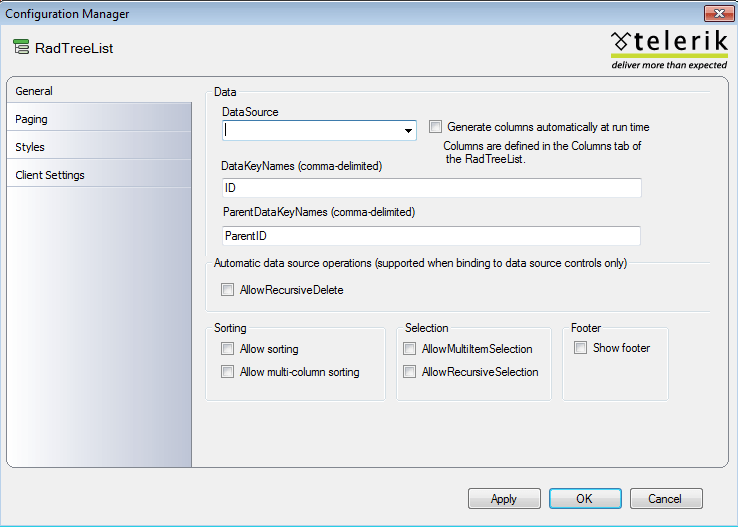This screenshot has height=527, width=738.
Task: Click the RadTreeList icon in the header
Action: click(x=21, y=47)
